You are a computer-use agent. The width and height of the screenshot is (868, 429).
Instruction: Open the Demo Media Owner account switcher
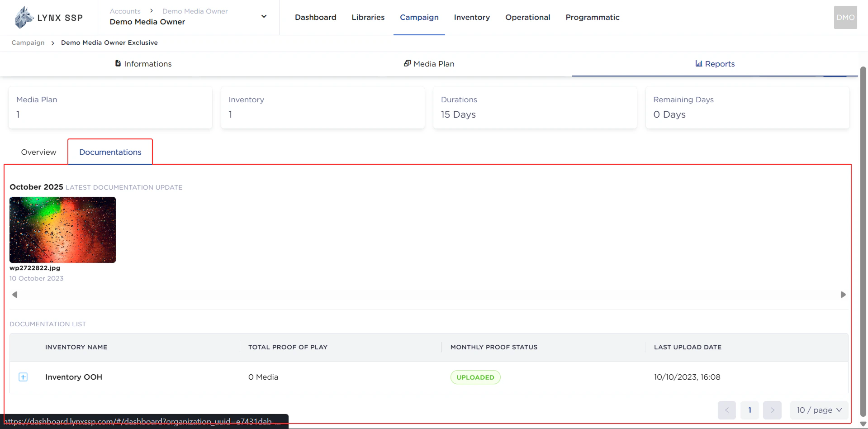[x=264, y=16]
